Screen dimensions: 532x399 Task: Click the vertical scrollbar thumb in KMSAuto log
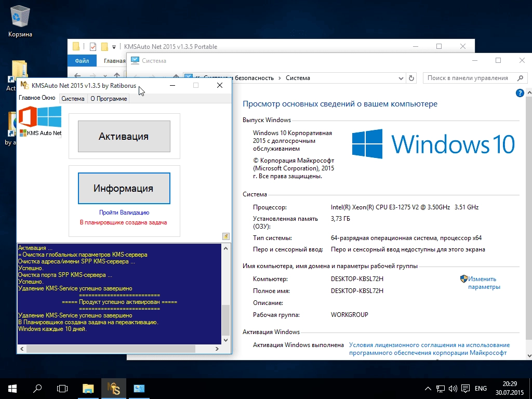pos(226,320)
